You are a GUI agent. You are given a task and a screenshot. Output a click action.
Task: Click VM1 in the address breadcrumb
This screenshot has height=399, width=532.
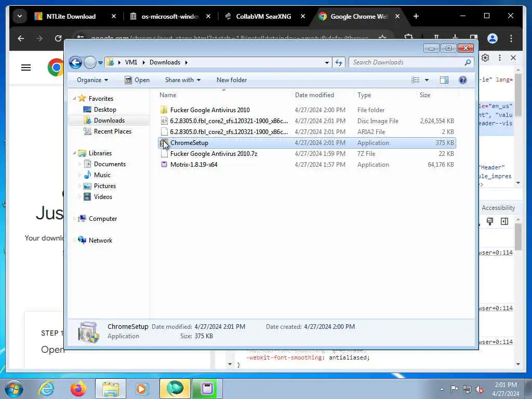tap(131, 62)
